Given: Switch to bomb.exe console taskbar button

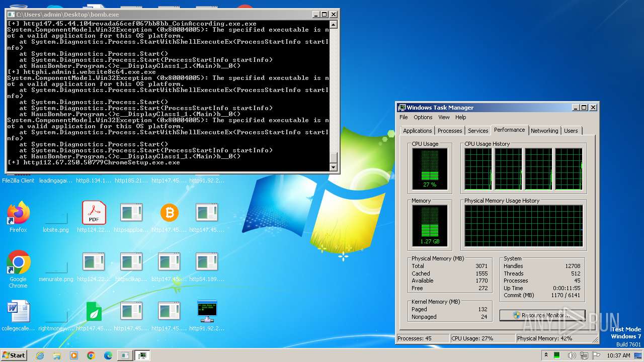Looking at the screenshot, I should click(124, 355).
